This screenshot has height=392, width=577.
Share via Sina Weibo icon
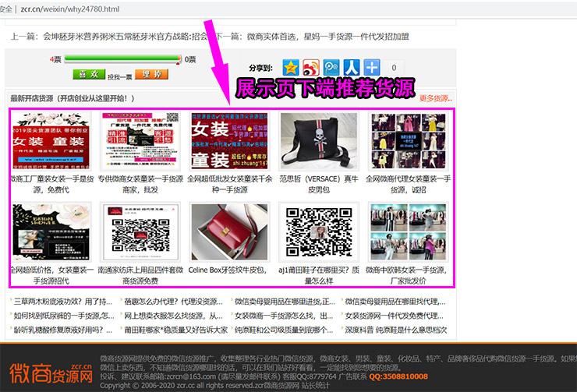[311, 68]
